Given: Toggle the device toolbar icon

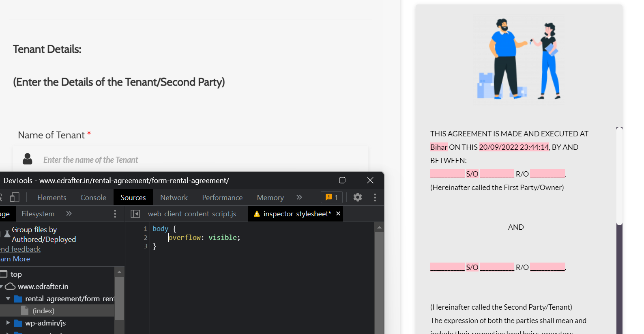Looking at the screenshot, I should coord(15,197).
